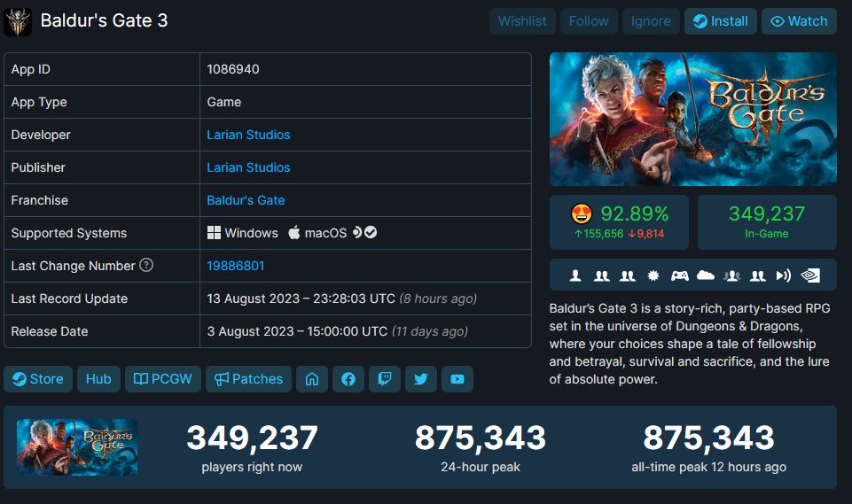The width and height of the screenshot is (852, 504).
Task: Click the 875,343 all-time peak figure
Action: [x=708, y=438]
